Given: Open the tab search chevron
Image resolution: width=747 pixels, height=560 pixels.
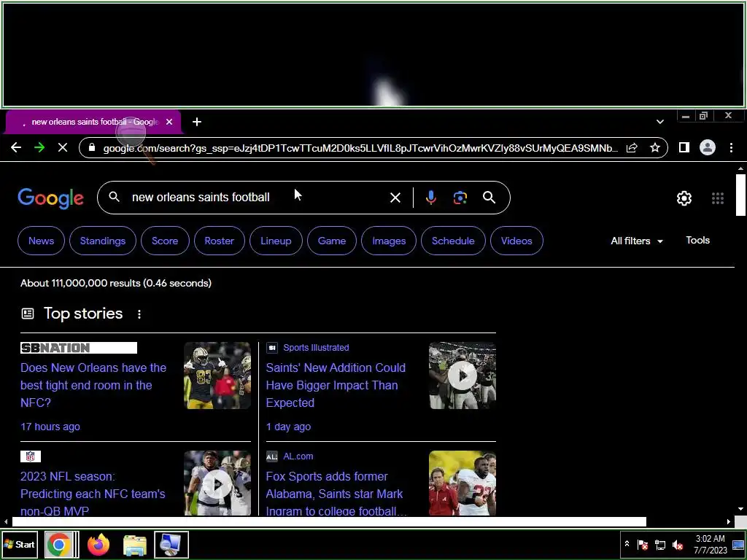Looking at the screenshot, I should click(659, 122).
